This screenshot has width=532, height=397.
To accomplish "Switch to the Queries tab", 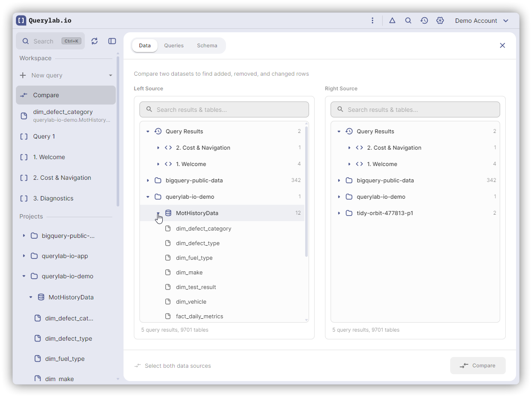I will (174, 45).
